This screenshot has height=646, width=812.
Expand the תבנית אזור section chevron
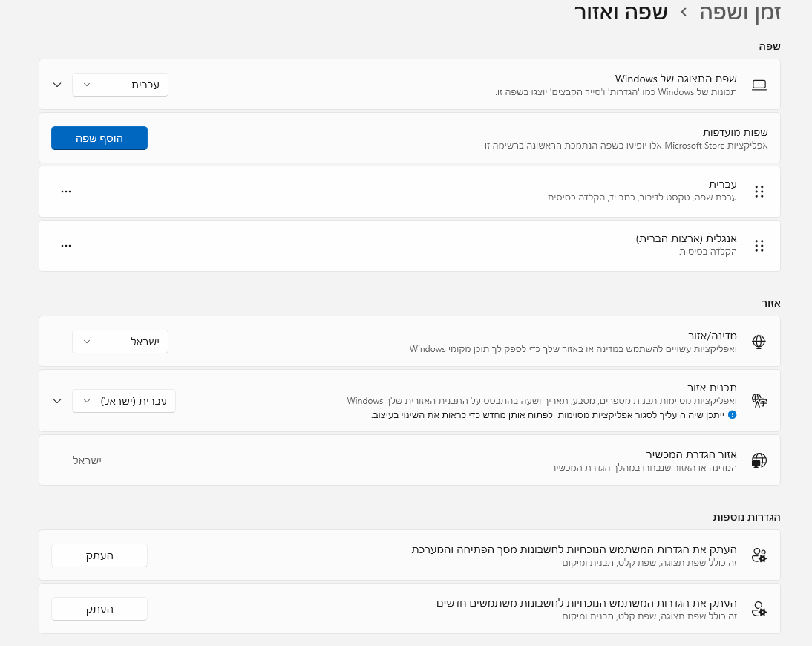coord(57,401)
